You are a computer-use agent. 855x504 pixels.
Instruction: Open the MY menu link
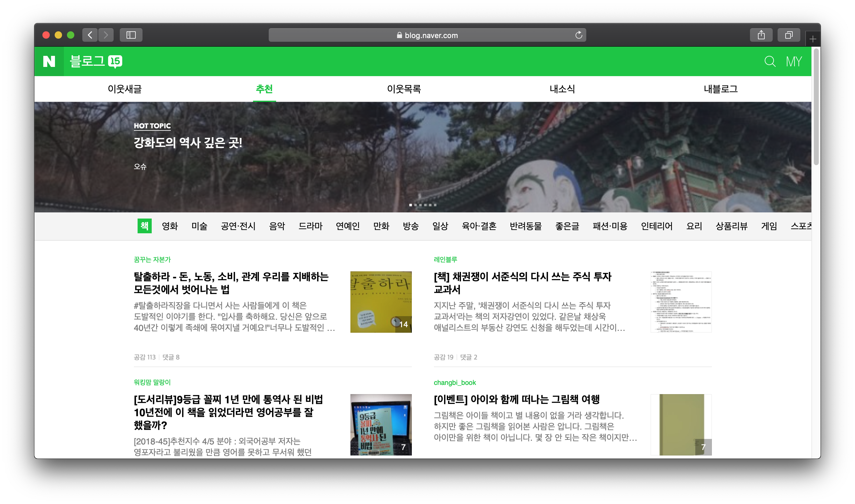coord(794,61)
